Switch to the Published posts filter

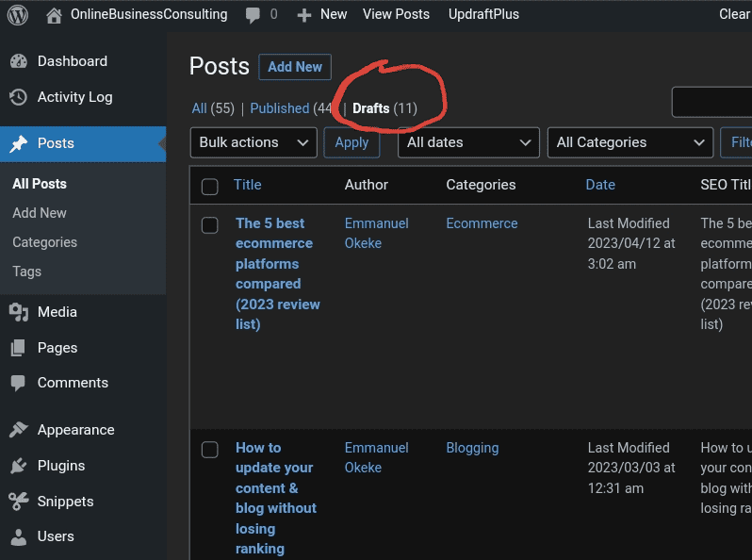coord(280,108)
